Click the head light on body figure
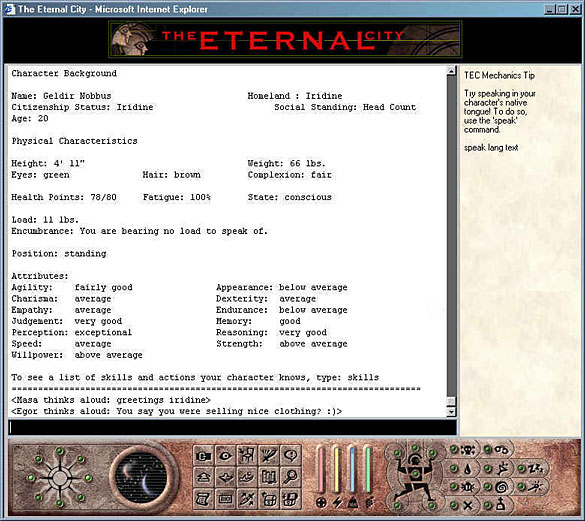Viewport: 585px width, 521px height. tap(415, 447)
